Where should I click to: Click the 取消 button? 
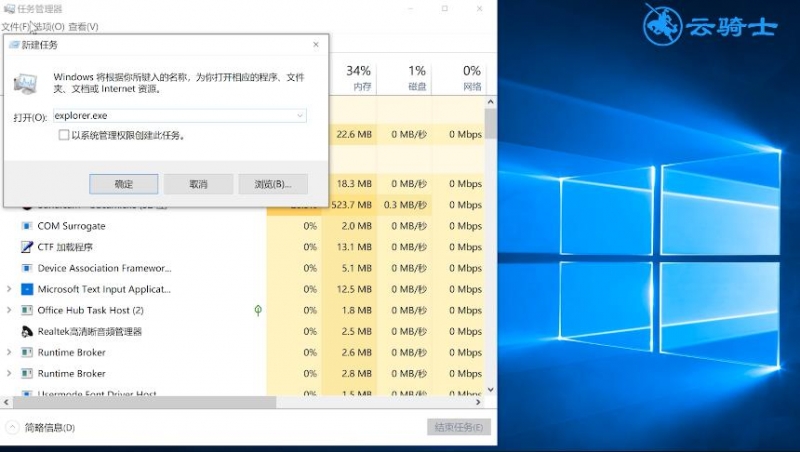(x=198, y=184)
